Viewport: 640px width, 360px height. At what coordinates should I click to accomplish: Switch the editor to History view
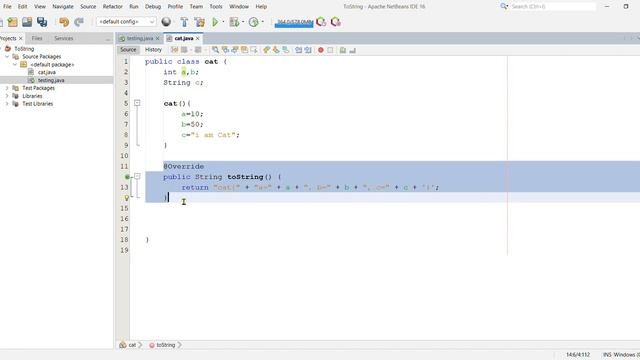point(153,49)
